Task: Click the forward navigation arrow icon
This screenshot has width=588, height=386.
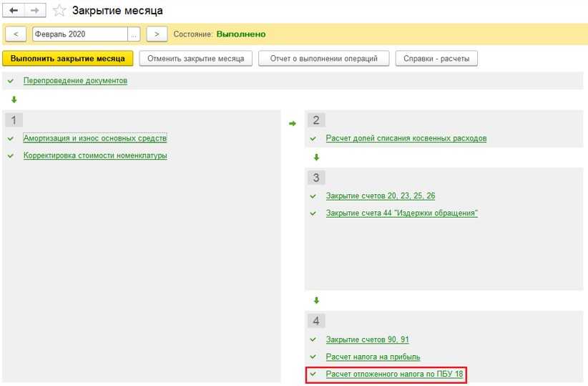Action: (x=36, y=11)
